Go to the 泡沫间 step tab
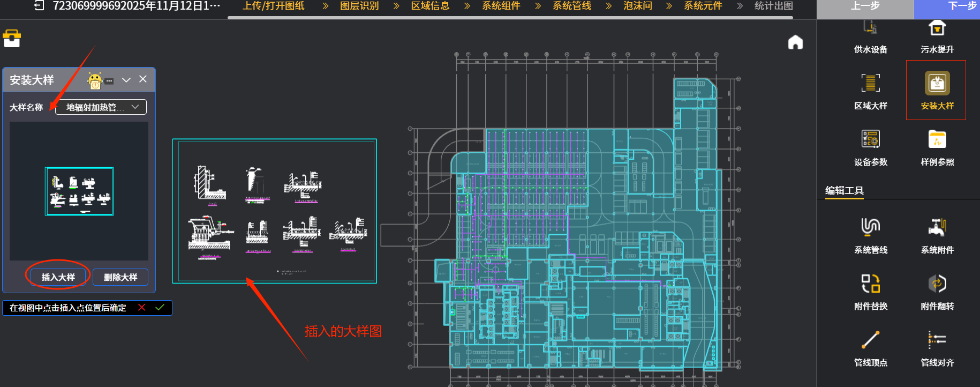 [637, 6]
